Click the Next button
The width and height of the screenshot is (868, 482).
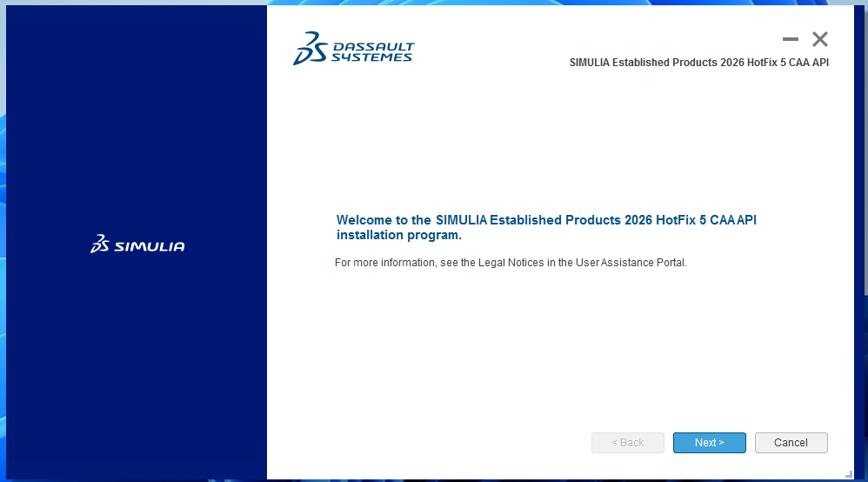[709, 443]
